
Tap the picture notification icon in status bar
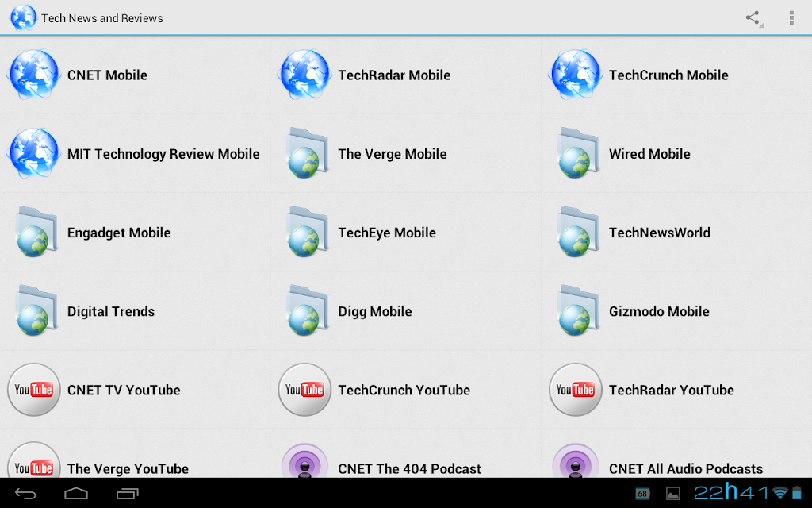point(672,494)
